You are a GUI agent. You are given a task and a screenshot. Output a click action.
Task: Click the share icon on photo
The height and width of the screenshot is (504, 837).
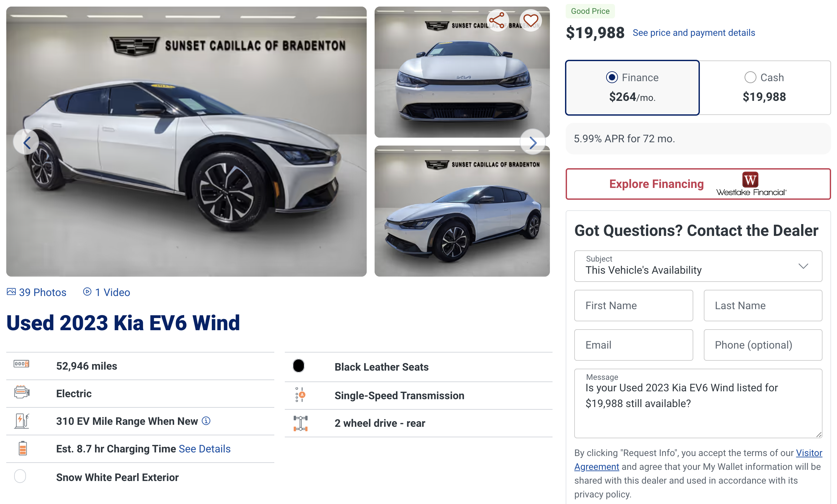497,21
